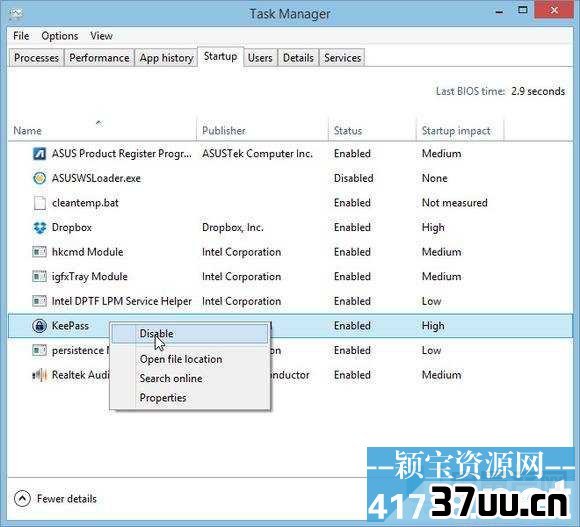580x527 pixels.
Task: Open the File menu
Action: click(x=21, y=36)
